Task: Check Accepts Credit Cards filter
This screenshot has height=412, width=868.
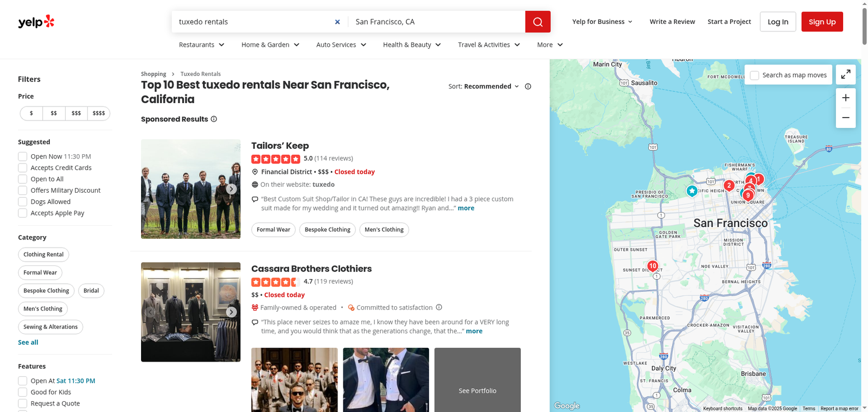Action: click(x=23, y=168)
